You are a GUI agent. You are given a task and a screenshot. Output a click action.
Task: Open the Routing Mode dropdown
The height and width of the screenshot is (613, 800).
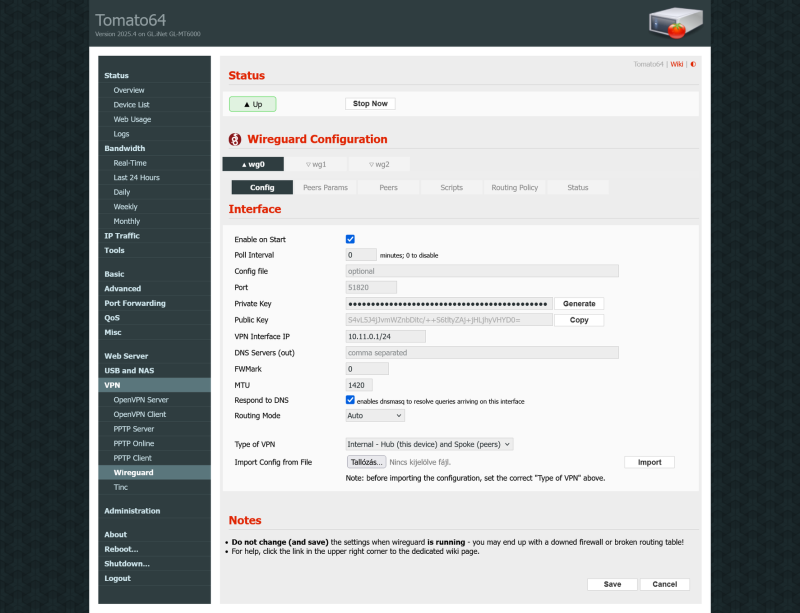pos(375,415)
